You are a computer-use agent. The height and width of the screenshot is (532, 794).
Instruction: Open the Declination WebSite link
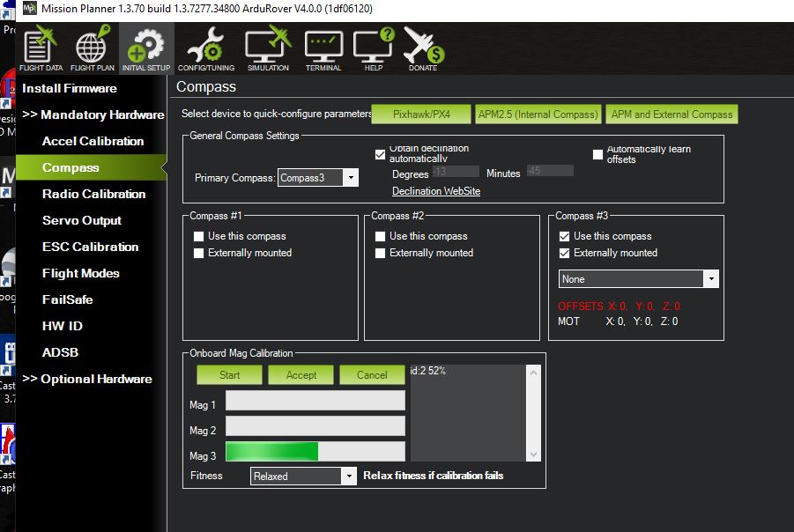click(436, 191)
